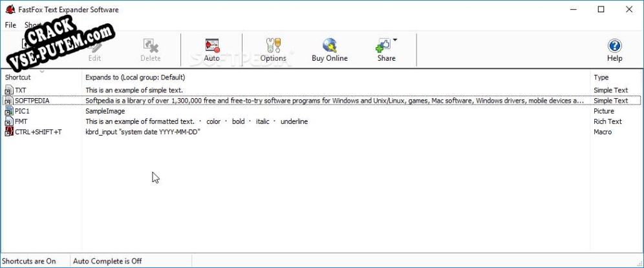The image size is (644, 268).
Task: Select the CTRL+SHIFT+T macro icon
Action: click(9, 132)
